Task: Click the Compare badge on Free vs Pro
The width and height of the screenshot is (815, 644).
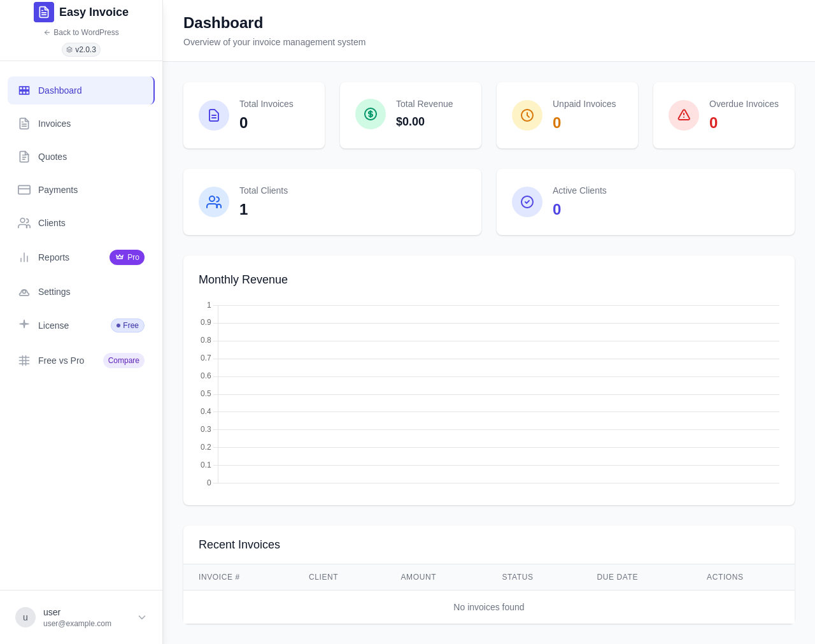Action: 124,361
